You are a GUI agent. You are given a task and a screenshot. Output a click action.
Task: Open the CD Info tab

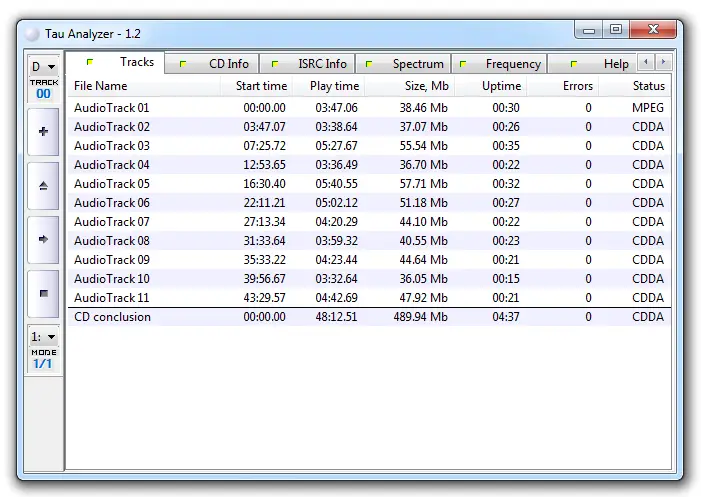tap(212, 64)
